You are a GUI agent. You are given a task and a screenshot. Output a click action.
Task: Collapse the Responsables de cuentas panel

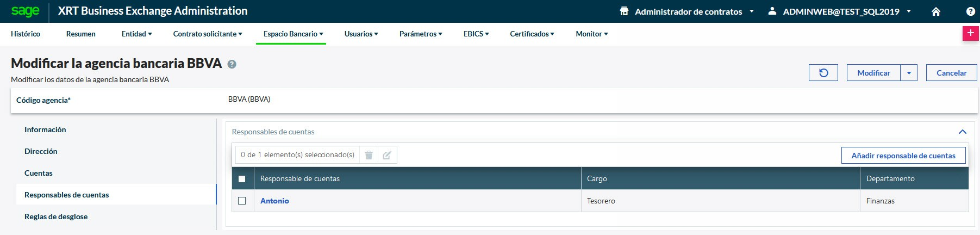point(962,132)
